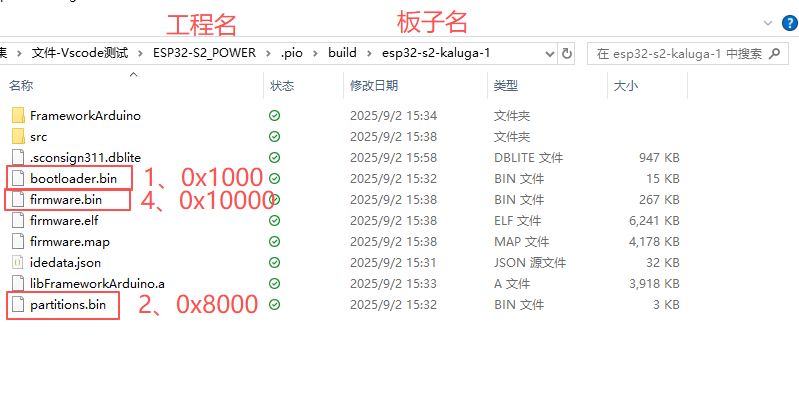This screenshot has height=396, width=799.
Task: Select the file name idedata.json
Action: [x=65, y=263]
